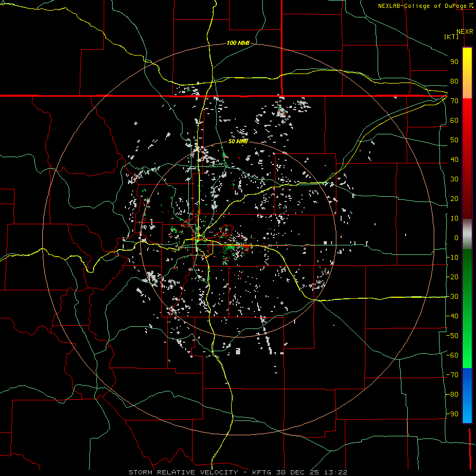
Task: Click the [KT] units label
Action: pos(452,36)
